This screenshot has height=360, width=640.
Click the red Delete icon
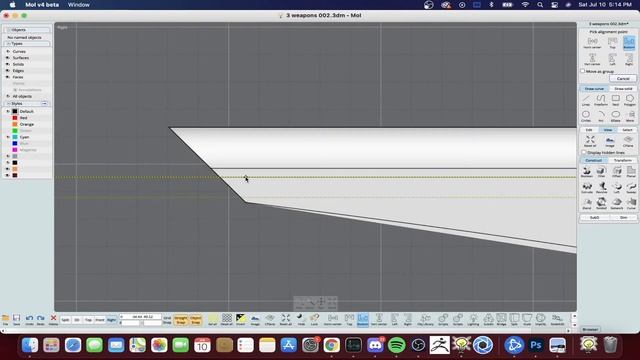53,320
